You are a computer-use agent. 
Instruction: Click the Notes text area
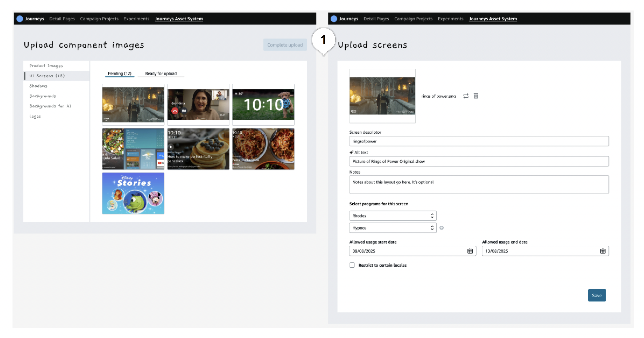(x=479, y=184)
